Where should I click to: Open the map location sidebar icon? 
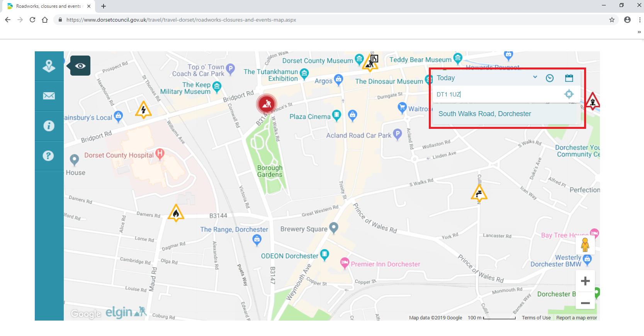point(49,66)
